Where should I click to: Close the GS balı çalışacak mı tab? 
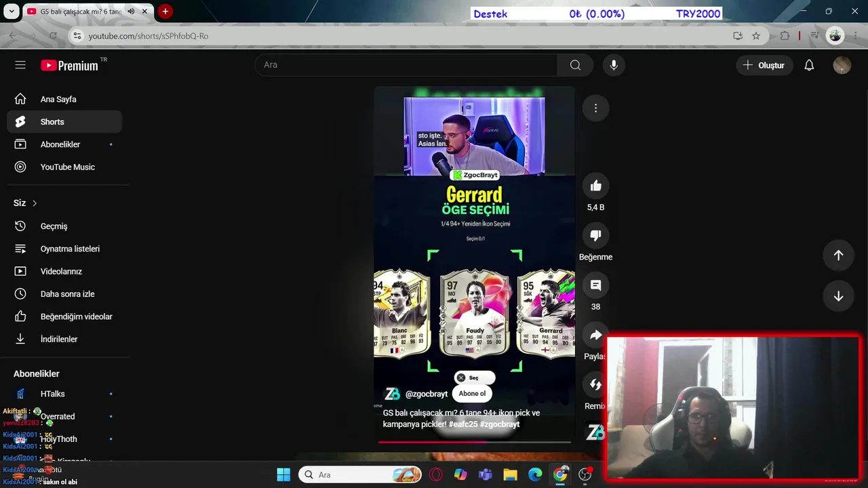click(144, 12)
